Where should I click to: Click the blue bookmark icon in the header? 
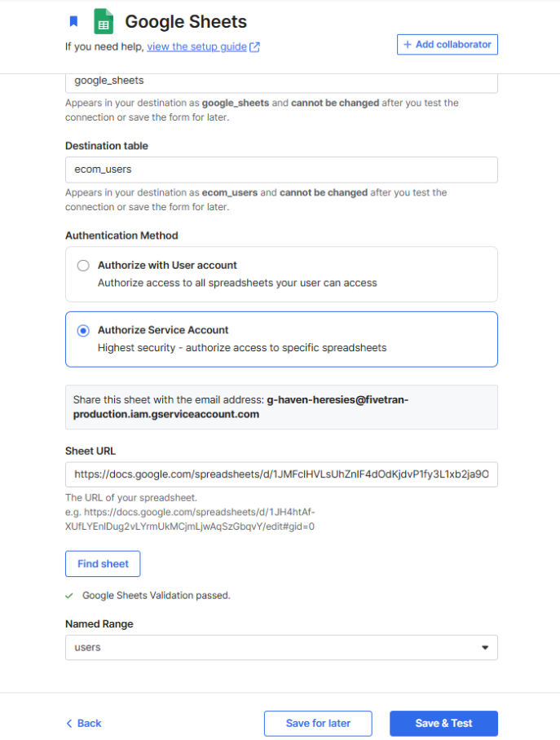73,21
